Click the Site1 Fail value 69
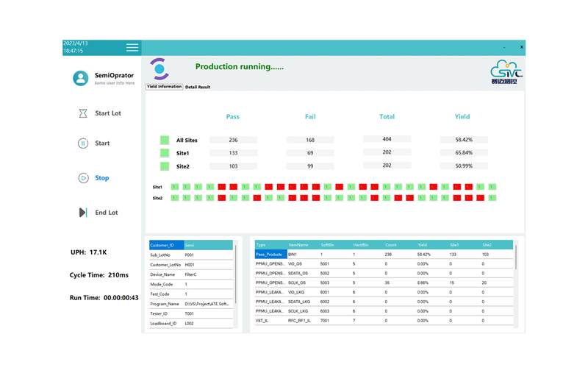This screenshot has height=373, width=588. [310, 153]
